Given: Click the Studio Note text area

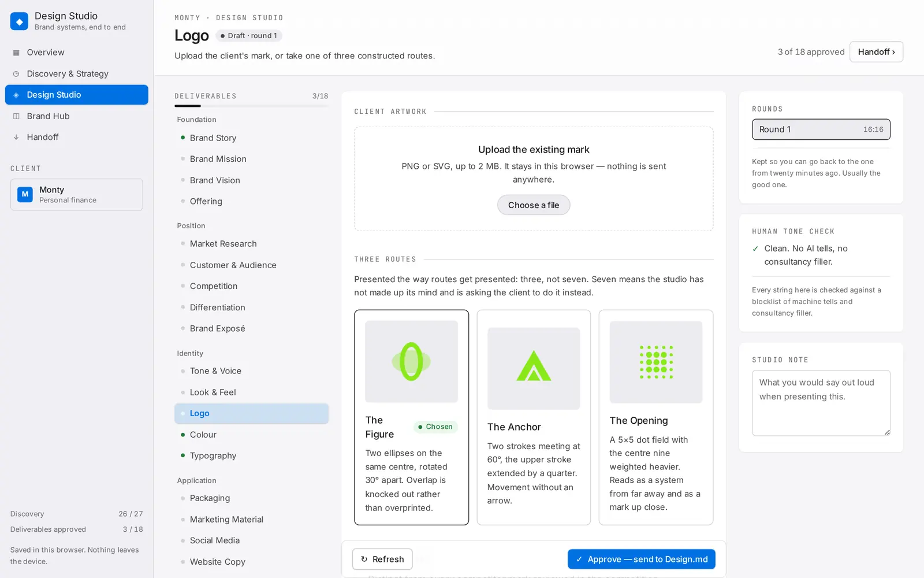Looking at the screenshot, I should 821,403.
